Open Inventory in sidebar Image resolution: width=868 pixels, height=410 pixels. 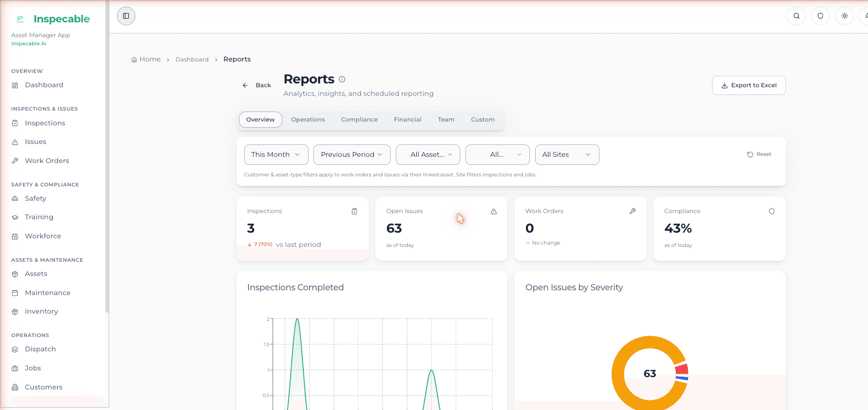[41, 311]
